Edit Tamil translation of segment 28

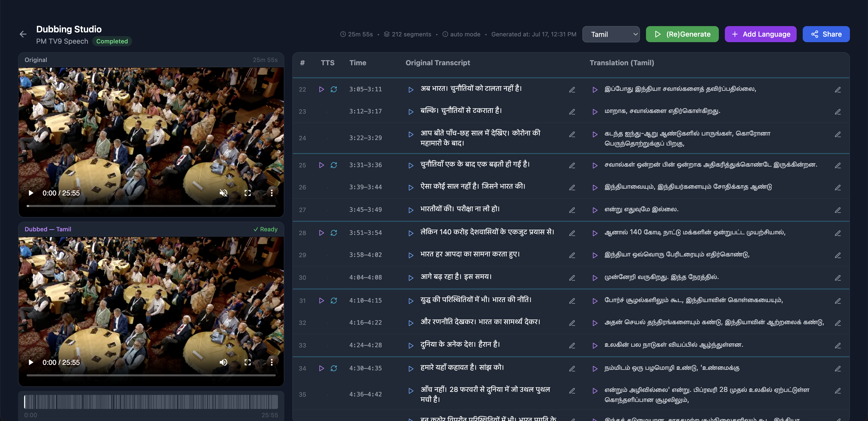click(x=838, y=233)
